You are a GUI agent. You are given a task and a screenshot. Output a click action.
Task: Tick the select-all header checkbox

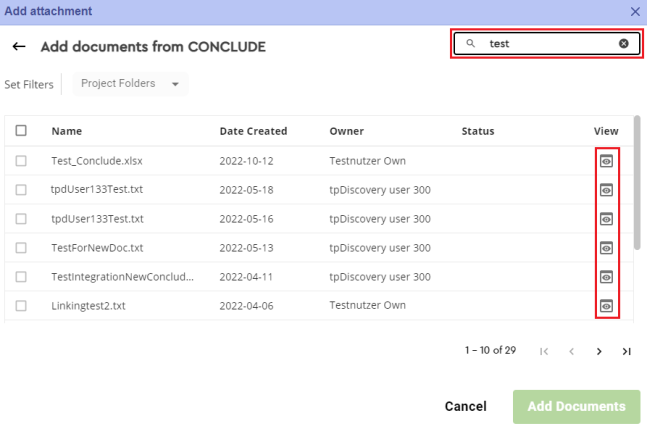point(21,131)
